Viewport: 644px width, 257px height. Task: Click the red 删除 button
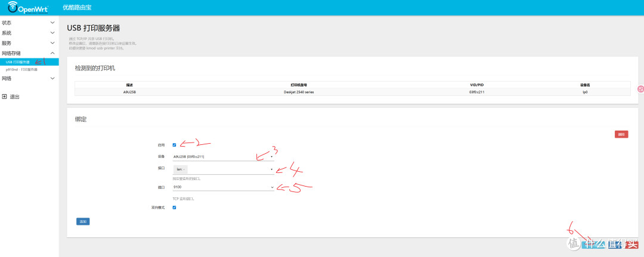click(621, 134)
